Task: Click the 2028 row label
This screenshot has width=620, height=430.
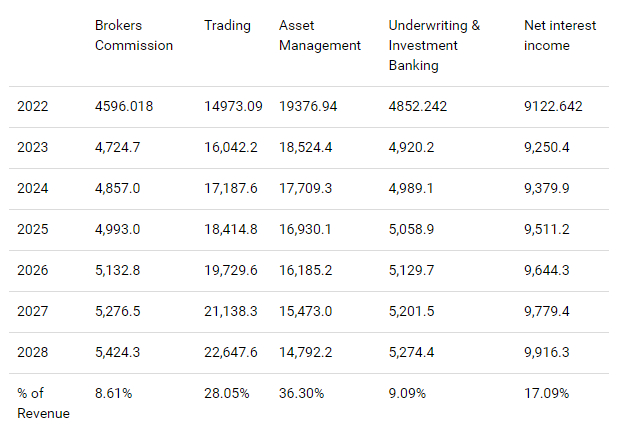Action: 33,352
